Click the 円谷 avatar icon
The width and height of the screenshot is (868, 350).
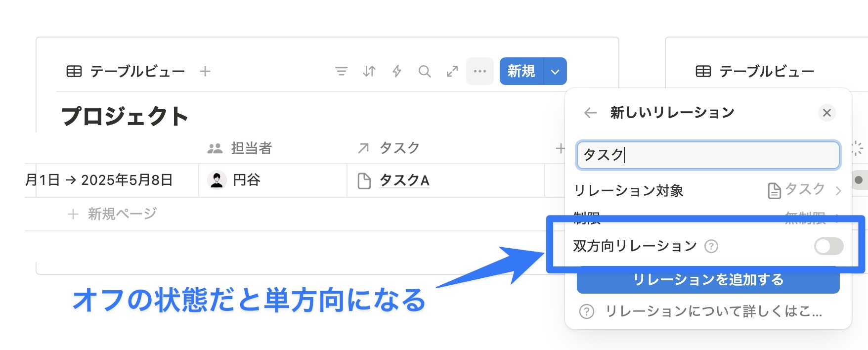coord(217,180)
